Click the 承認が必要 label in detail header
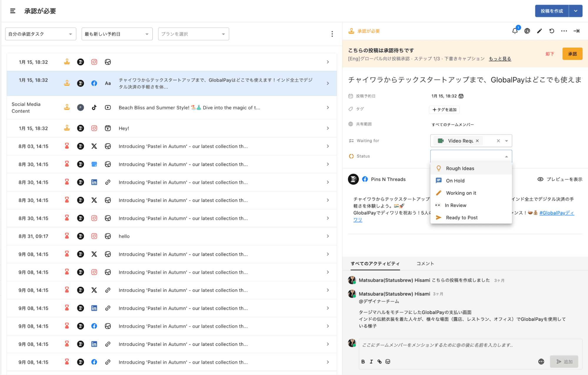588x375 pixels. point(369,31)
